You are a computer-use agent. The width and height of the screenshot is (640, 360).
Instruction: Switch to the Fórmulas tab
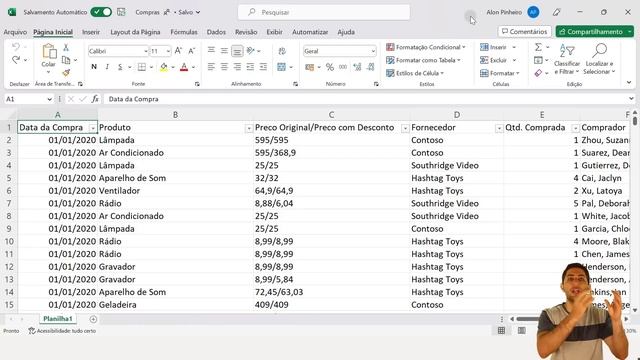pos(184,32)
